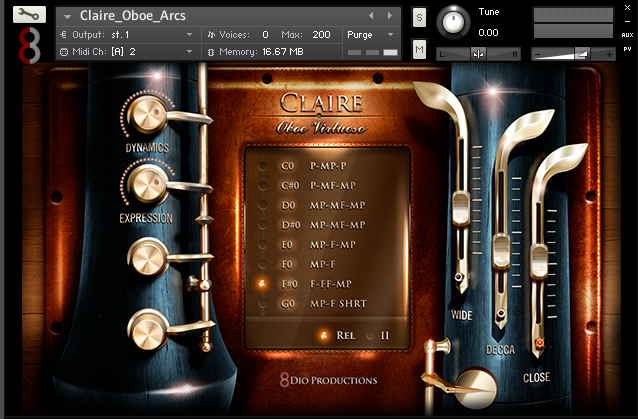Viewport: 638px width, 419px height.
Task: Click the DECCA mic fader handle
Action: (501, 251)
